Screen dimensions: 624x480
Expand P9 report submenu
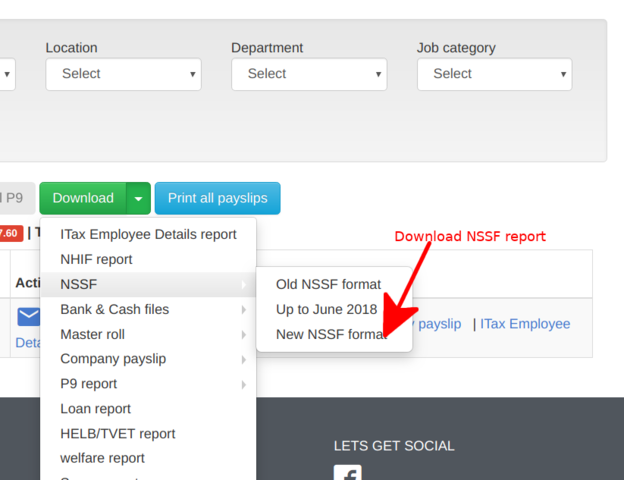(148, 384)
